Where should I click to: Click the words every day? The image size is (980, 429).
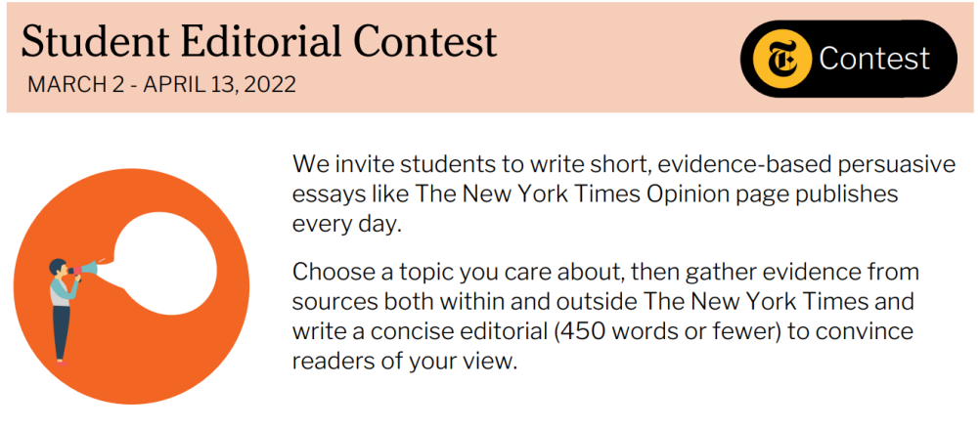click(x=346, y=223)
